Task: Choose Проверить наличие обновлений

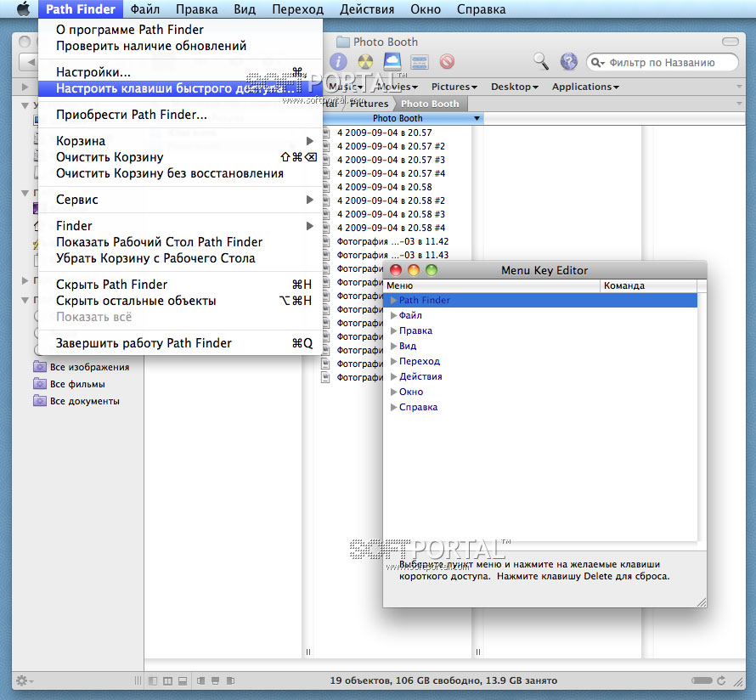Action: coord(180,46)
